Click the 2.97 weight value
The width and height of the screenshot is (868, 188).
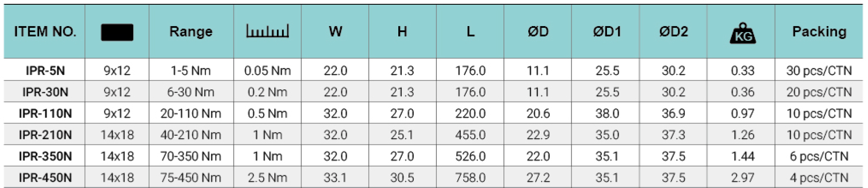743,178
